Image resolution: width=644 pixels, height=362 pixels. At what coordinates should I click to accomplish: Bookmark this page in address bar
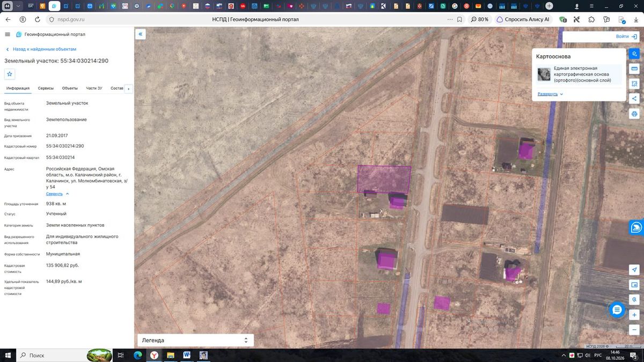[459, 19]
